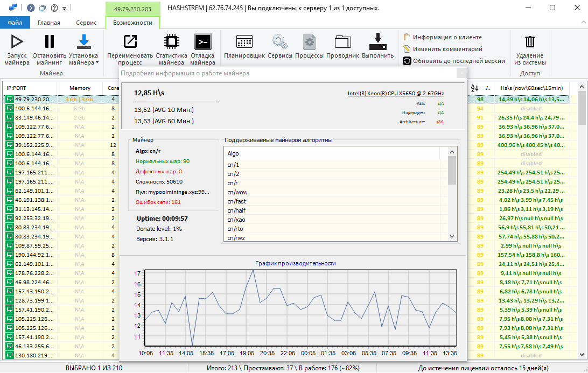Sort by Hs\s (now\60sec\15min) column

[532, 88]
